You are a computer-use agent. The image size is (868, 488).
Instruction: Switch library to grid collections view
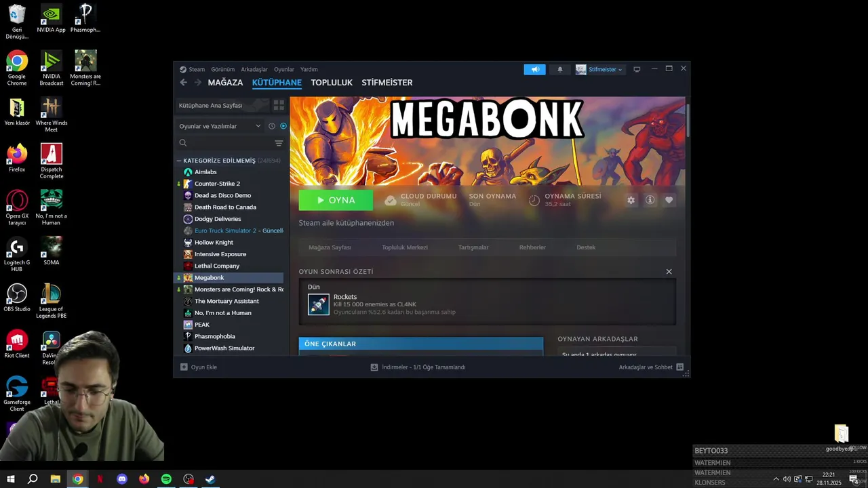(x=279, y=105)
